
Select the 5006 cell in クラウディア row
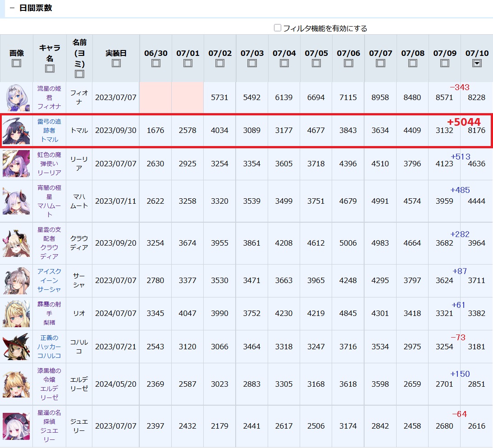pyautogui.click(x=348, y=243)
